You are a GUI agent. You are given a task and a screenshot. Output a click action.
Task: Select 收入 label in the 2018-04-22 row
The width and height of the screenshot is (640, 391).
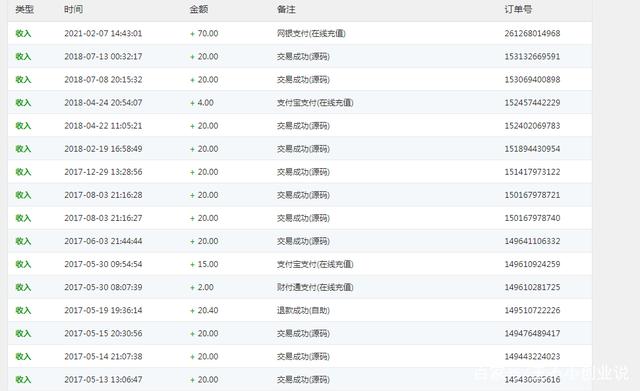(x=23, y=126)
